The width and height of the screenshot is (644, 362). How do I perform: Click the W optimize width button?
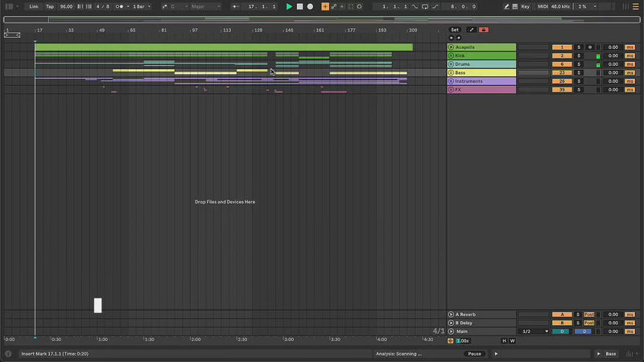coord(512,341)
